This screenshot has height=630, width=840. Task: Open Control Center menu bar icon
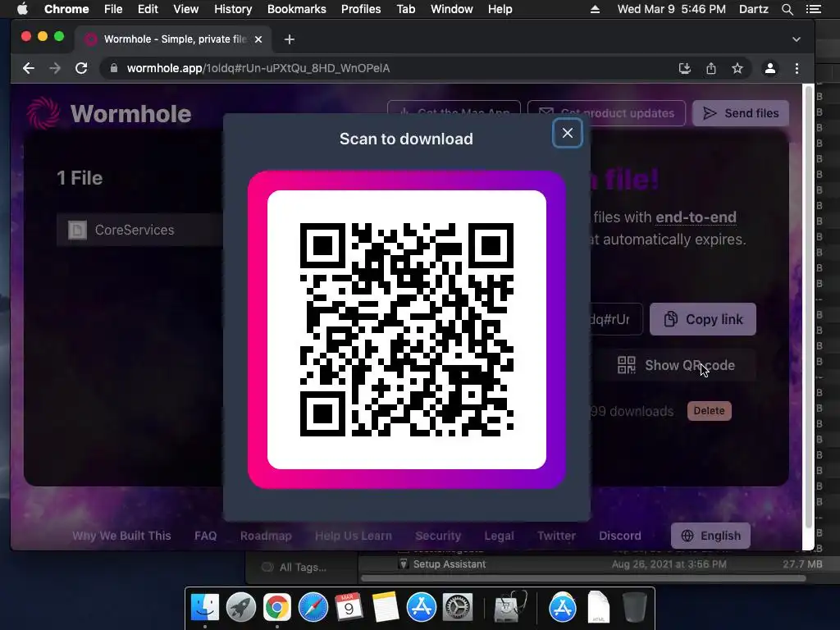tap(814, 9)
